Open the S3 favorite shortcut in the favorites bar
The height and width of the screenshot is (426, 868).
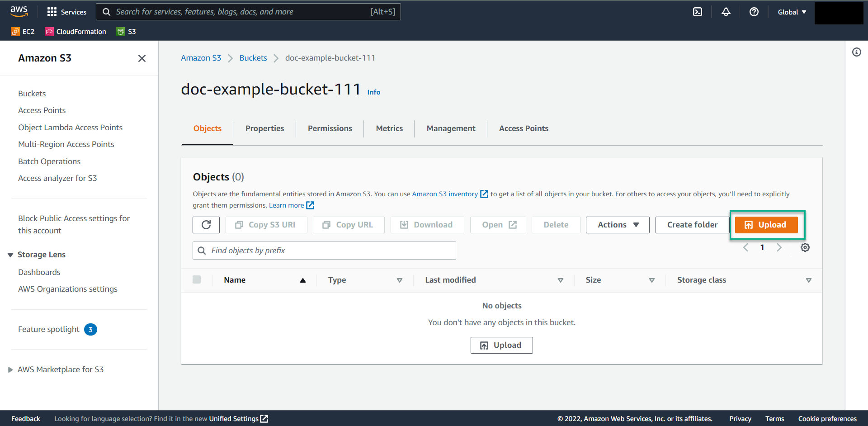[x=126, y=31]
